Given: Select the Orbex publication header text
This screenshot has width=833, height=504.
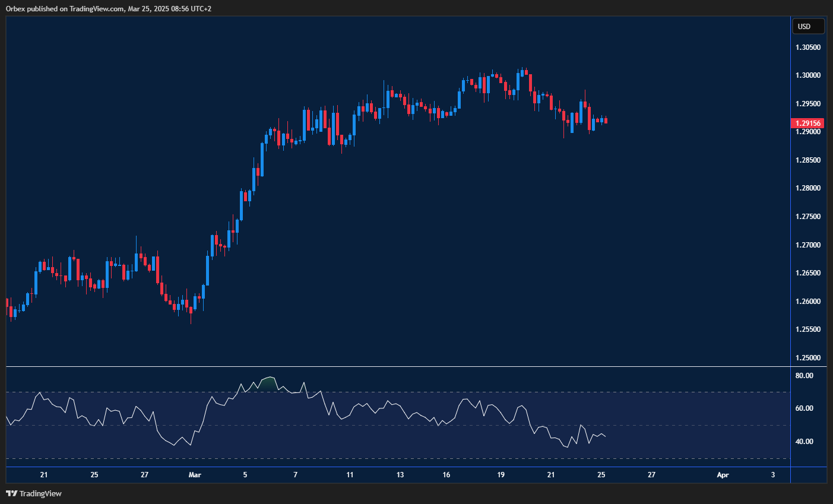Looking at the screenshot, I should coord(107,8).
